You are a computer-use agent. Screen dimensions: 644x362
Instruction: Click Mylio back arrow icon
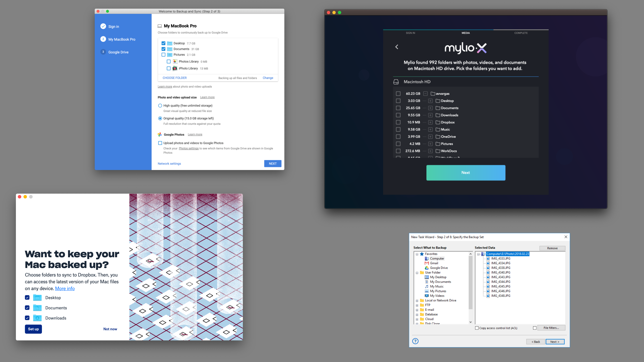pyautogui.click(x=397, y=47)
